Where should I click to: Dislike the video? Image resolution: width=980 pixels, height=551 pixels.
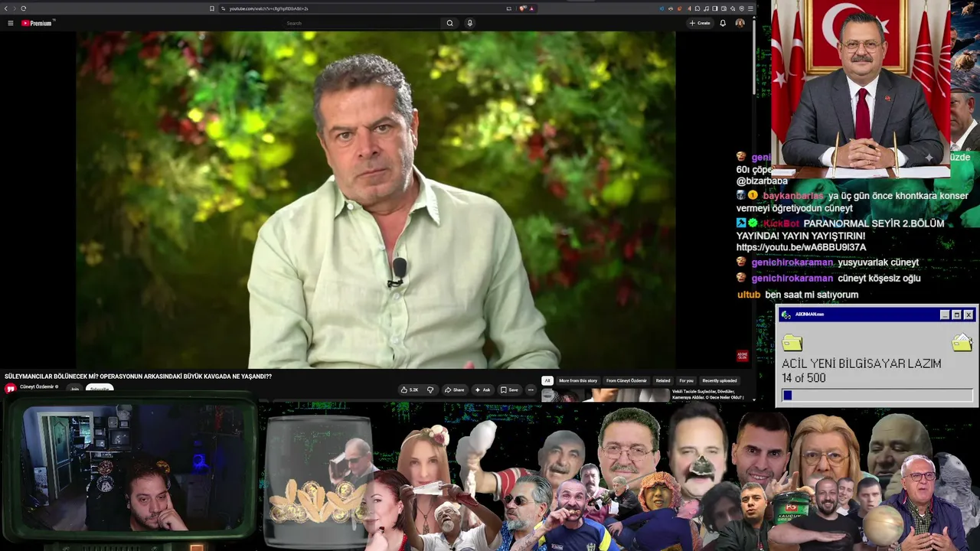click(430, 390)
